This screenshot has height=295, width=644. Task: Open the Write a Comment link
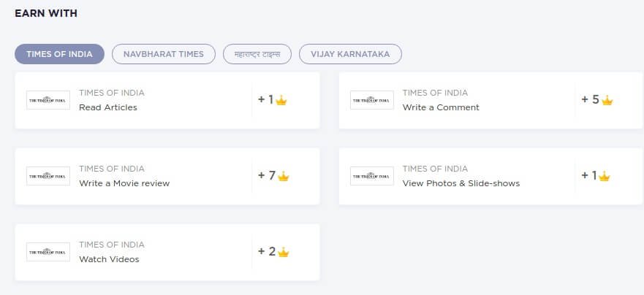tap(441, 107)
